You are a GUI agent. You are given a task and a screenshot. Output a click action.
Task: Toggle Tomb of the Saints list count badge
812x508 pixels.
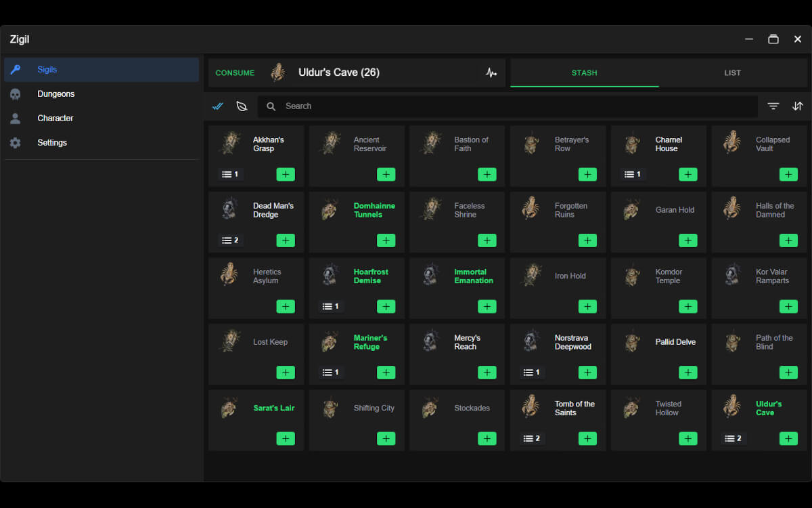pyautogui.click(x=532, y=439)
